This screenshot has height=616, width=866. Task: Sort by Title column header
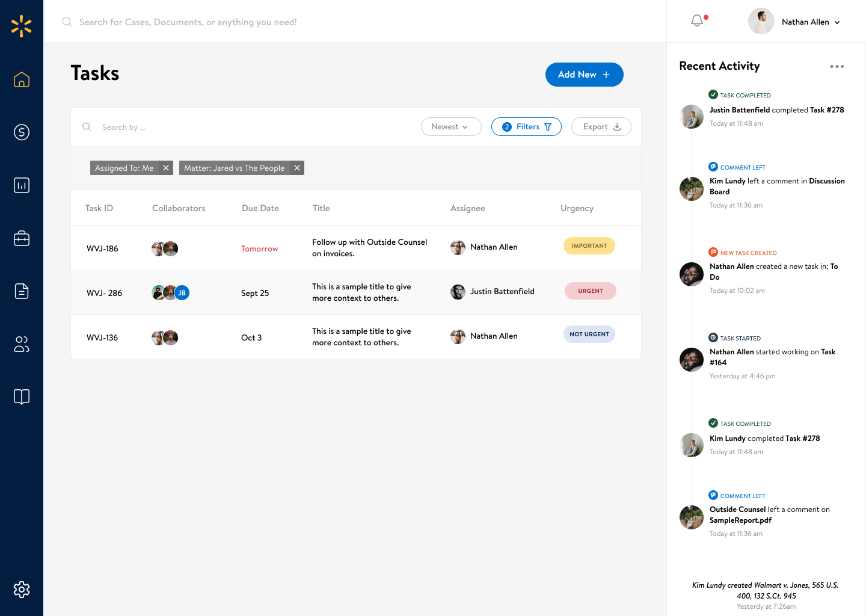321,208
